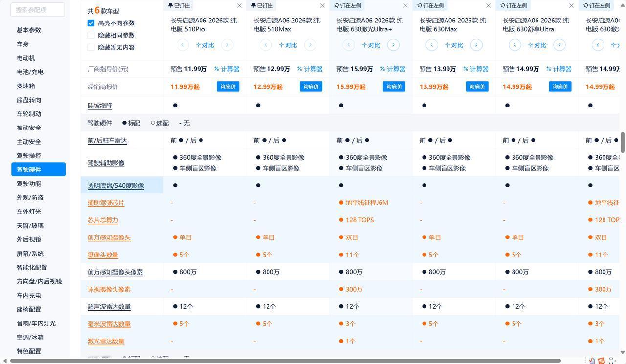Viewport: 626px width, 364px height.
Task: Click the next arrow under 630激光Ultra+
Action: [x=393, y=45]
